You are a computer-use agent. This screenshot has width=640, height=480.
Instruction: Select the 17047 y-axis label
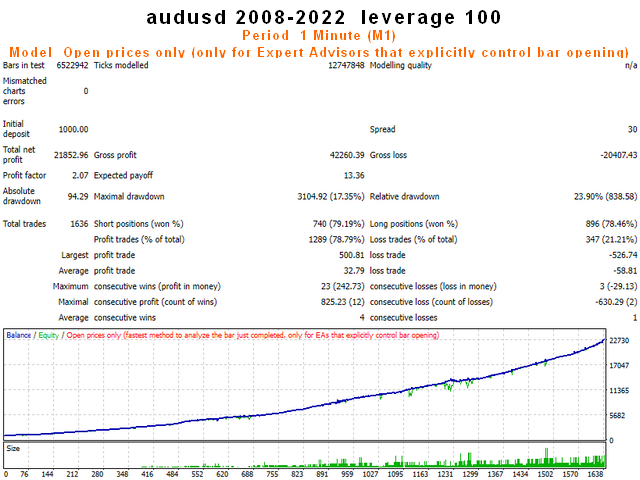click(619, 366)
